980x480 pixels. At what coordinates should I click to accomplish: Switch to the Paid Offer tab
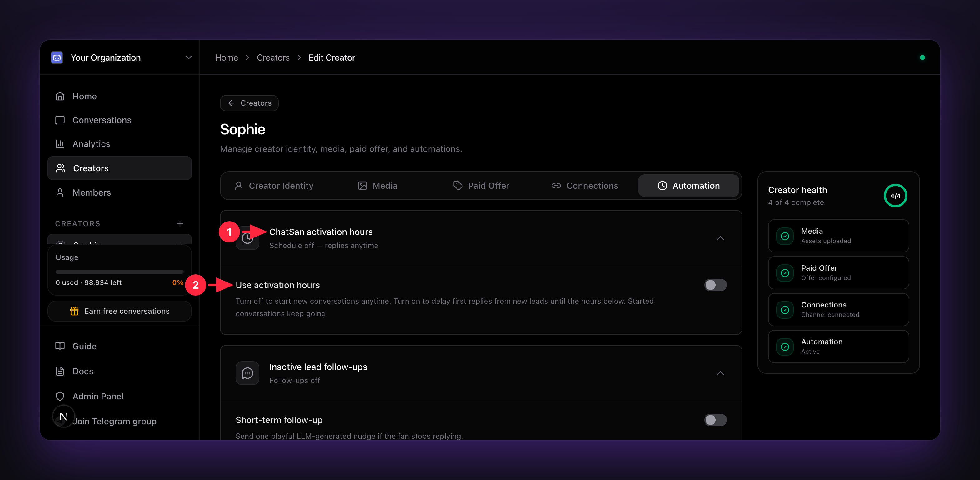[x=481, y=186]
